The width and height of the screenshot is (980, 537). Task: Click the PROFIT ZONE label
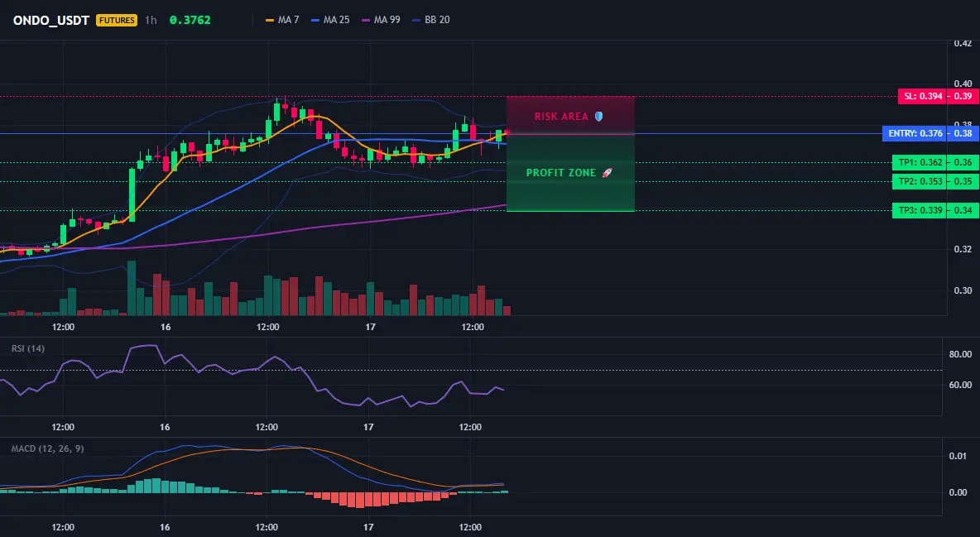560,173
